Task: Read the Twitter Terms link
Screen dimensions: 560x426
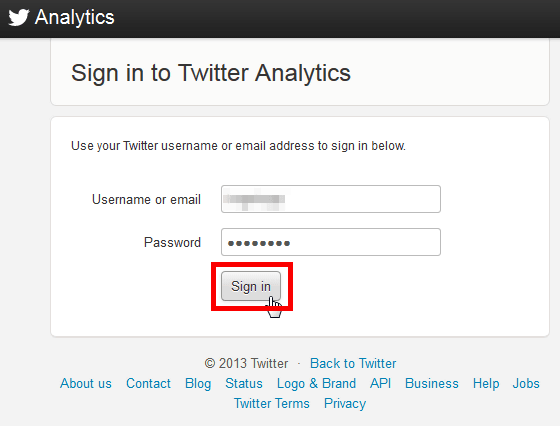Action: 272,404
